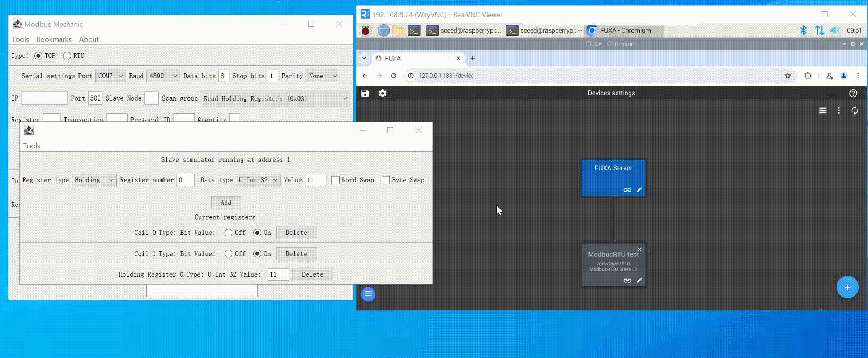Screen dimensions: 868x358
Task: Click the FUXA save project icon
Action: click(365, 93)
